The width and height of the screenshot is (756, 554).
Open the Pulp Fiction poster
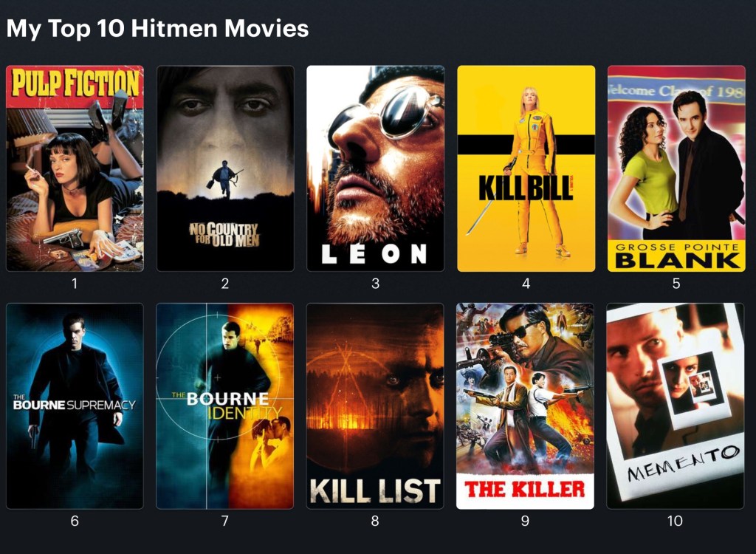pyautogui.click(x=75, y=168)
